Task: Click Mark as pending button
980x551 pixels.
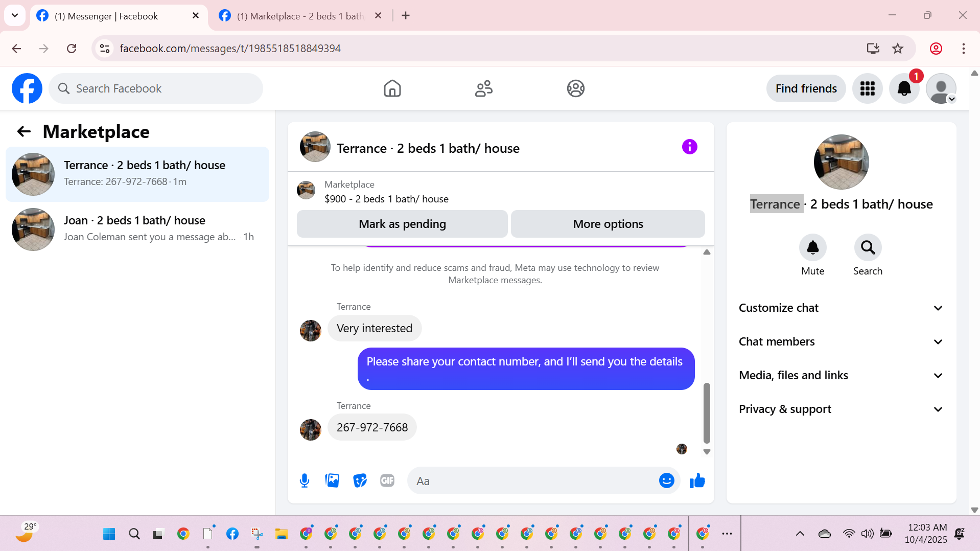Action: (x=402, y=224)
